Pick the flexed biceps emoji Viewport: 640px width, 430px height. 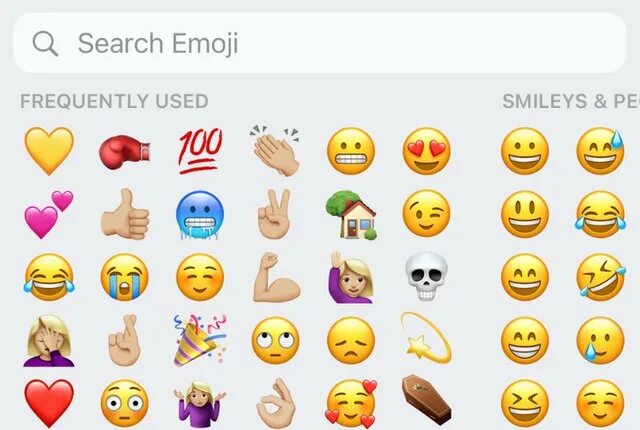276,277
